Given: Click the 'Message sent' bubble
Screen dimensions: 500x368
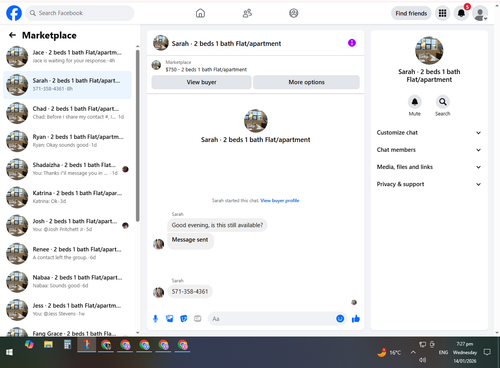Looking at the screenshot, I should tap(190, 241).
